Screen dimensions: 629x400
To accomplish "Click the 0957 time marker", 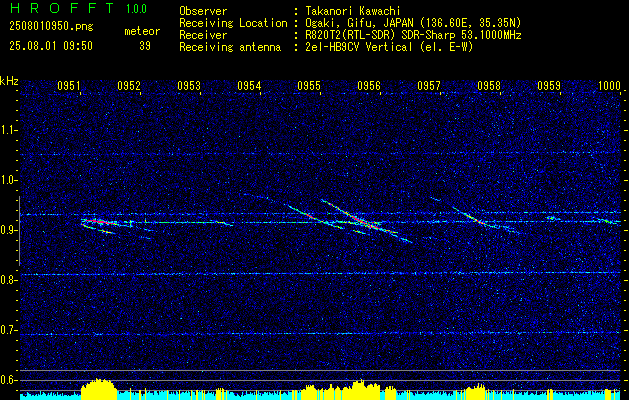I will pyautogui.click(x=429, y=85).
